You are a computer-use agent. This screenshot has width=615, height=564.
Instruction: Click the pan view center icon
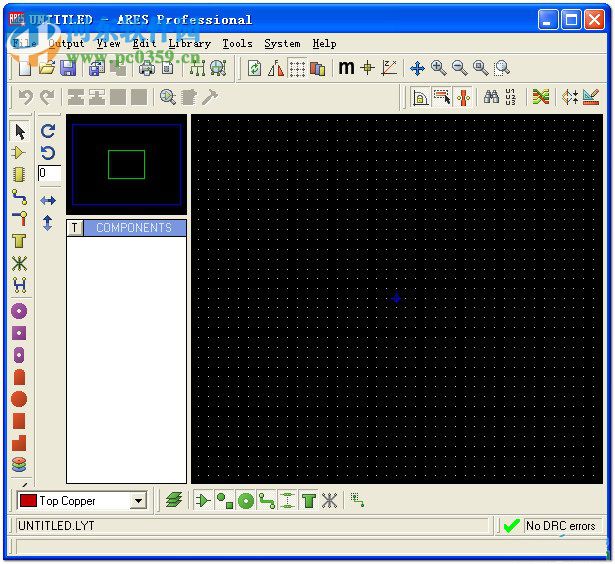pyautogui.click(x=417, y=68)
